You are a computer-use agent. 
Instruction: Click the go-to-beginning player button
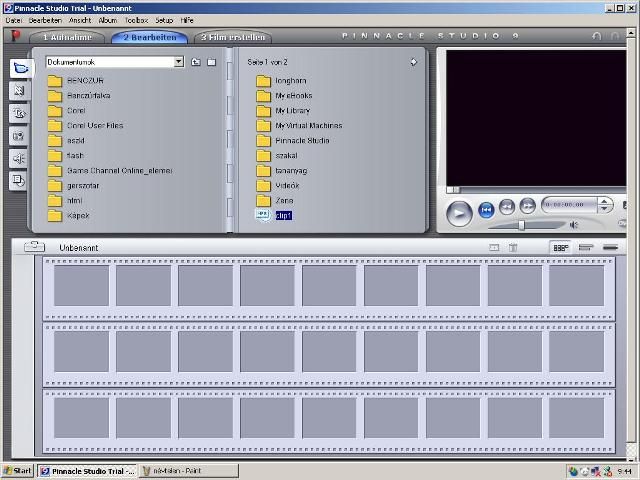click(486, 208)
